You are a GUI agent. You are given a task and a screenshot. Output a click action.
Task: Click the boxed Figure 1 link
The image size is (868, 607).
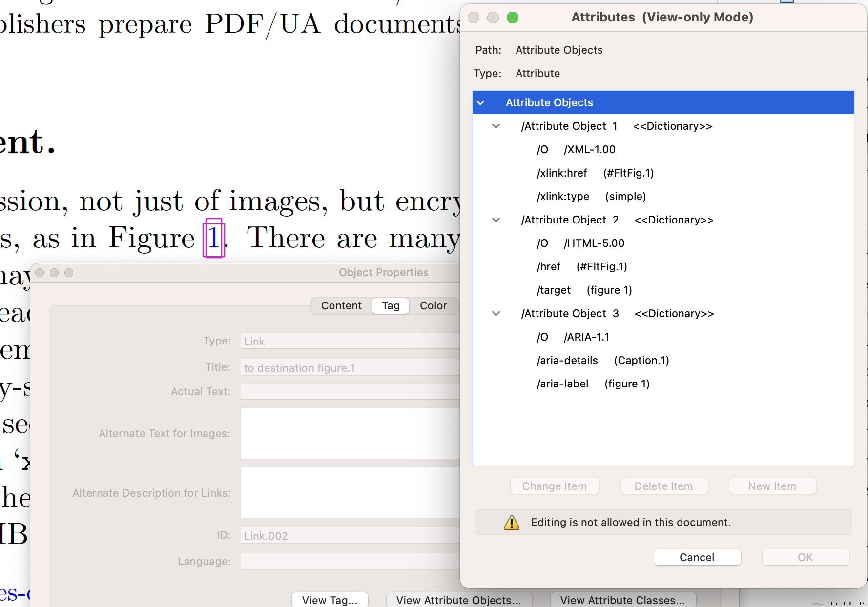(214, 238)
